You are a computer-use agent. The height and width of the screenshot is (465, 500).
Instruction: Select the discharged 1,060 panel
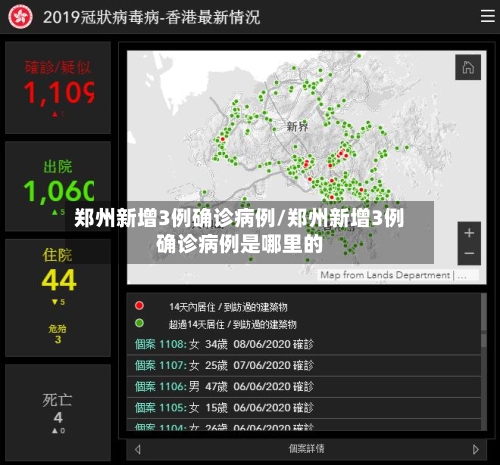click(58, 186)
